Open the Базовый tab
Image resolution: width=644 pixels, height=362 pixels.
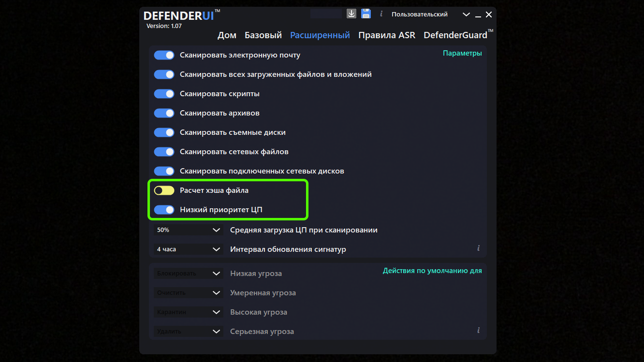[x=263, y=35]
